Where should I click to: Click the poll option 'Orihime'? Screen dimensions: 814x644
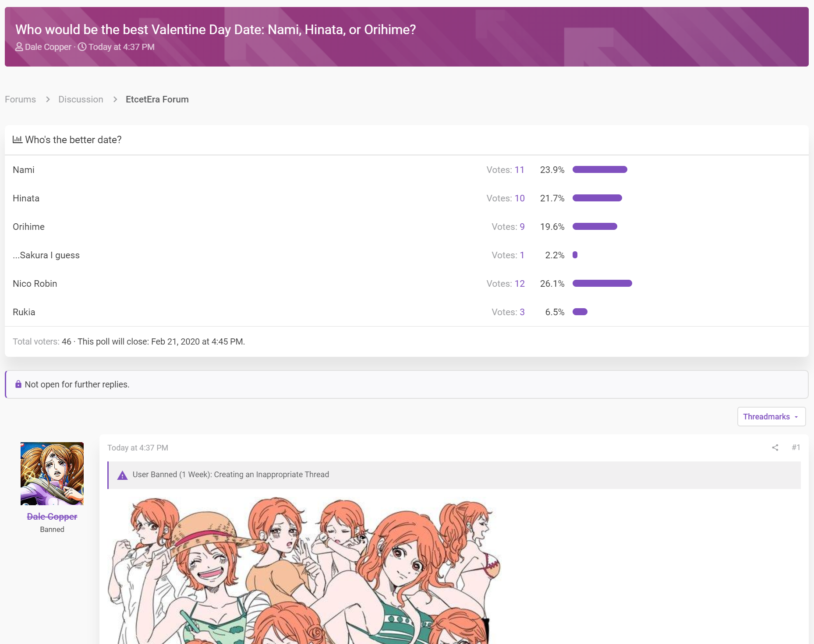tap(29, 227)
